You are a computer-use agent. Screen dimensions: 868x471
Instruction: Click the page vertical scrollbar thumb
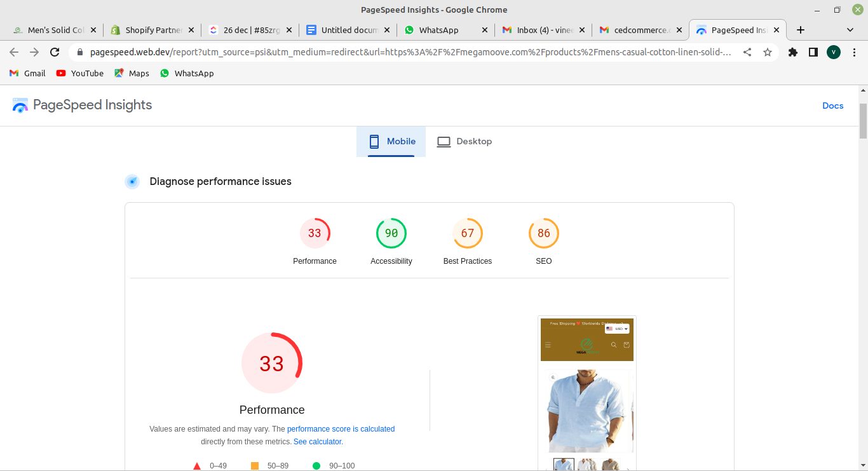click(863, 121)
